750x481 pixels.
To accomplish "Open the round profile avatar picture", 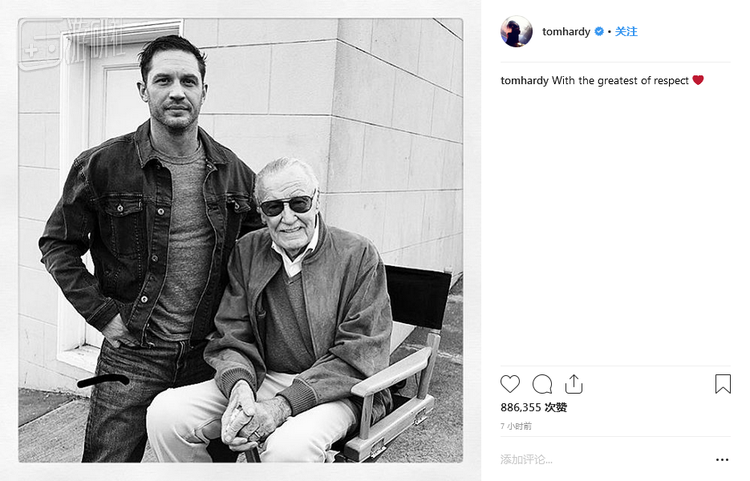I will 516,32.
